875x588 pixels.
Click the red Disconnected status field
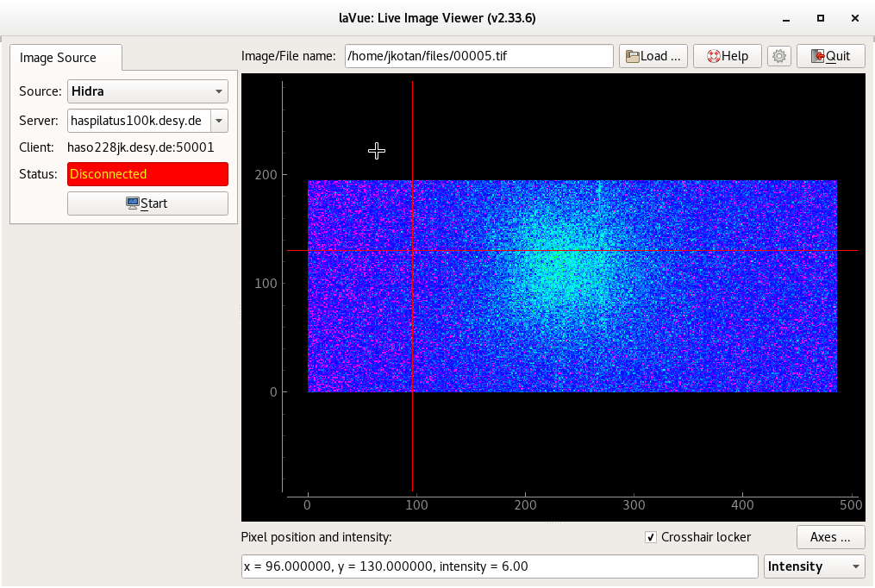click(x=147, y=174)
